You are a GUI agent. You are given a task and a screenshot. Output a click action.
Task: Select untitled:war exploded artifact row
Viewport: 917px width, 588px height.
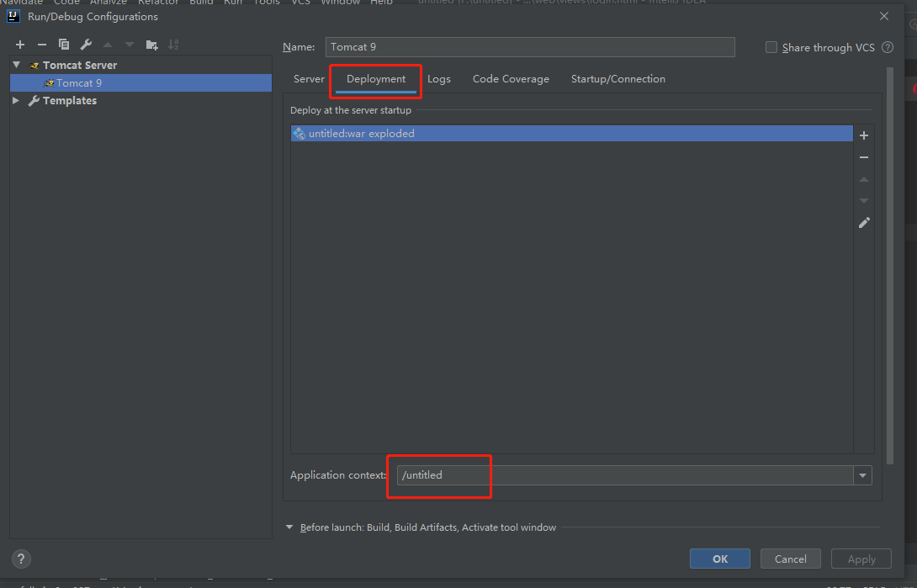coord(571,133)
